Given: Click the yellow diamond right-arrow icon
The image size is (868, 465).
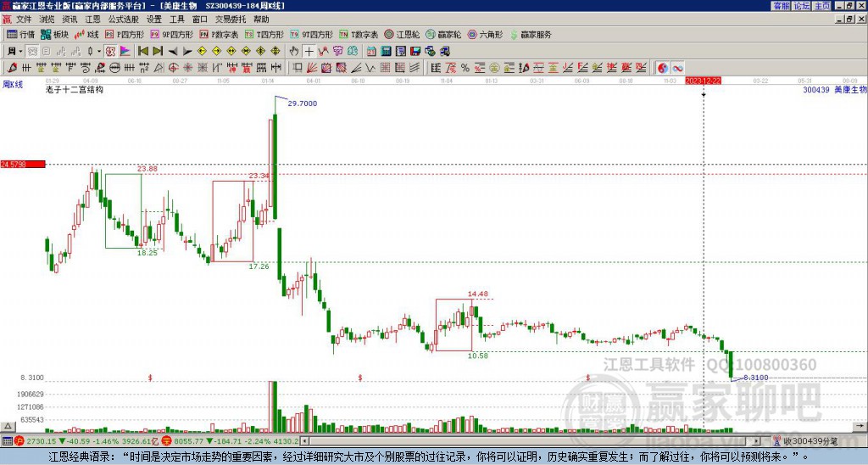Looking at the screenshot, I should coord(216,52).
